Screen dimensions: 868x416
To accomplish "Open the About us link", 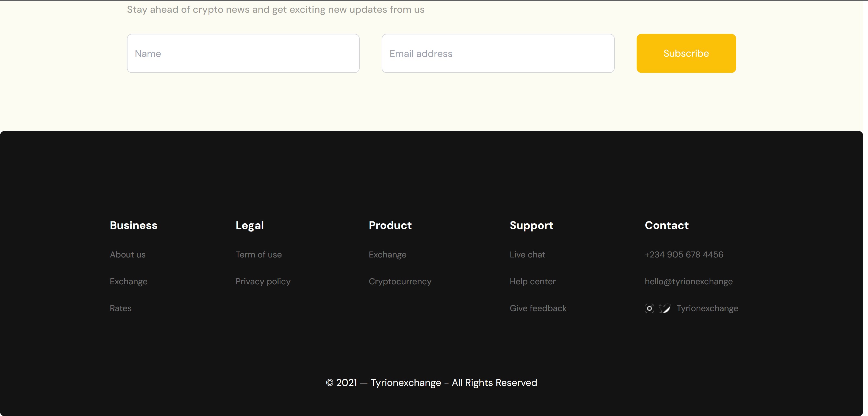I will pyautogui.click(x=127, y=255).
